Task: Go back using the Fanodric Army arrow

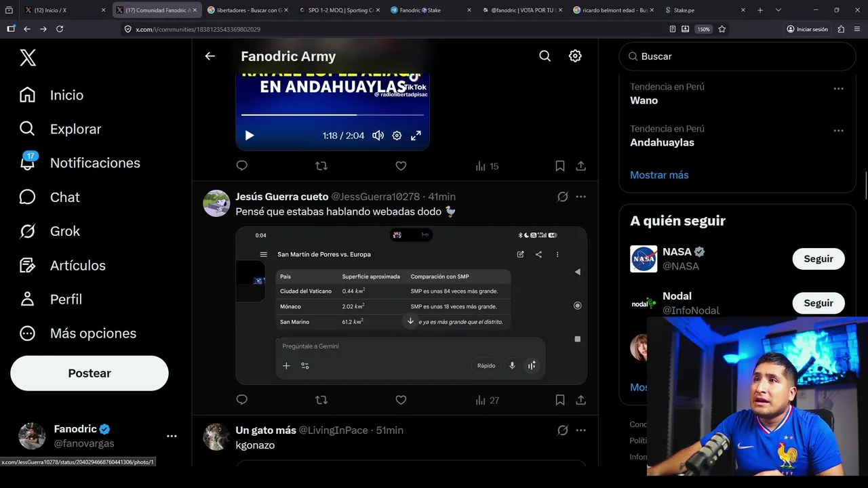Action: [x=210, y=56]
